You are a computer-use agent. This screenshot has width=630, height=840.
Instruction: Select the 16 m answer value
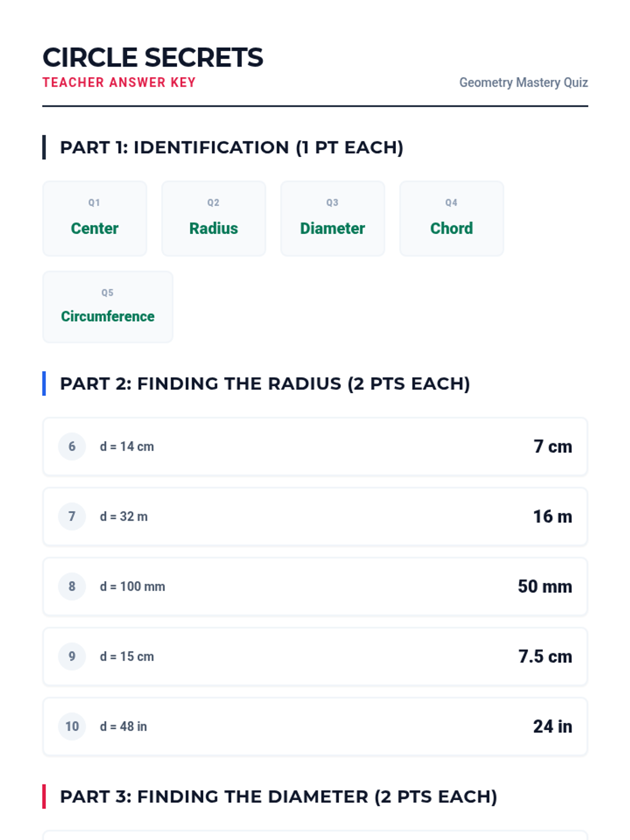pos(553,517)
